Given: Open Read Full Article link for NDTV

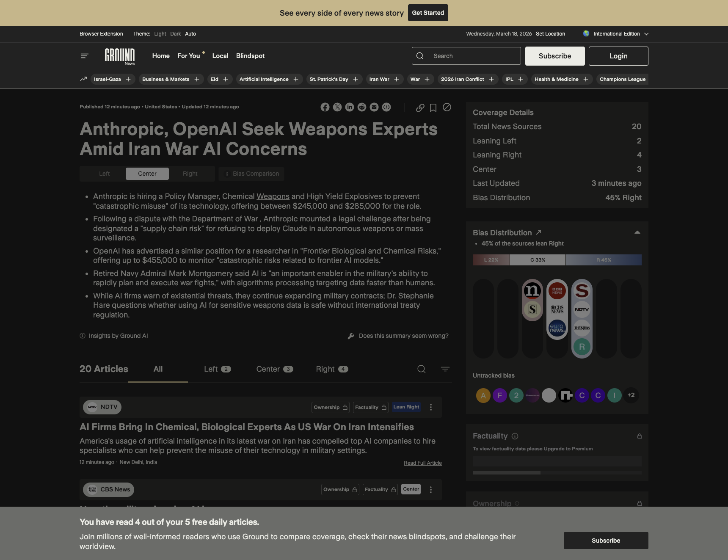Looking at the screenshot, I should pos(422,463).
